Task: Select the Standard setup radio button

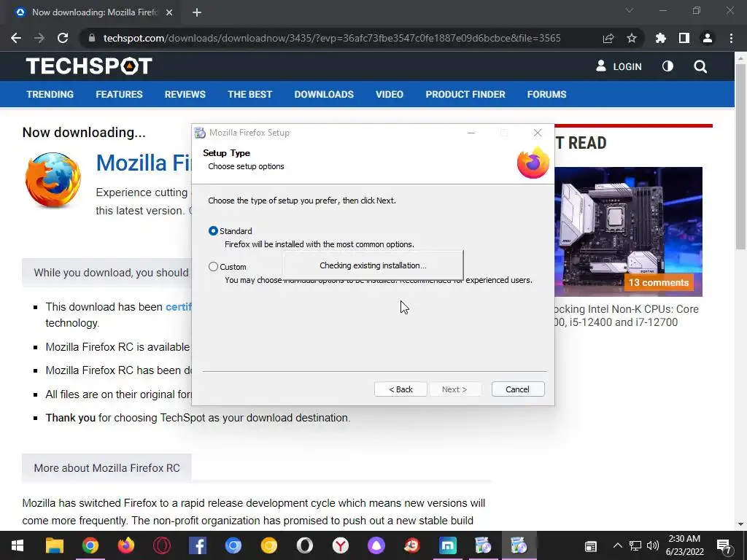Action: [x=214, y=231]
